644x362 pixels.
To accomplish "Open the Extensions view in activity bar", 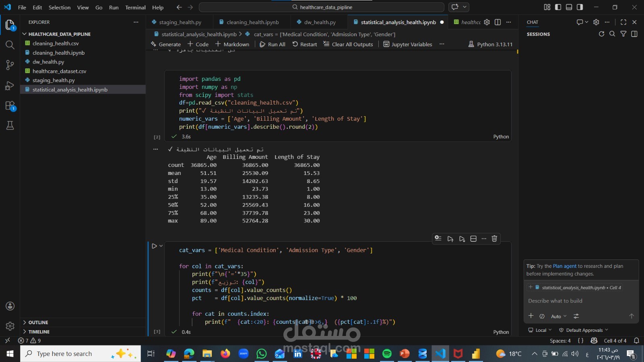I will click(10, 106).
